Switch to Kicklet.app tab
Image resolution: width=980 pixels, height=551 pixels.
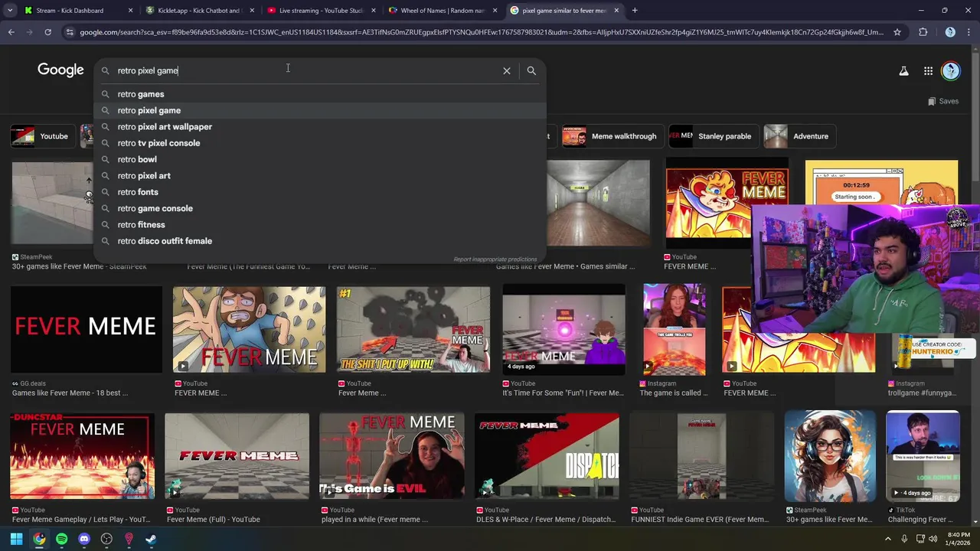199,11
